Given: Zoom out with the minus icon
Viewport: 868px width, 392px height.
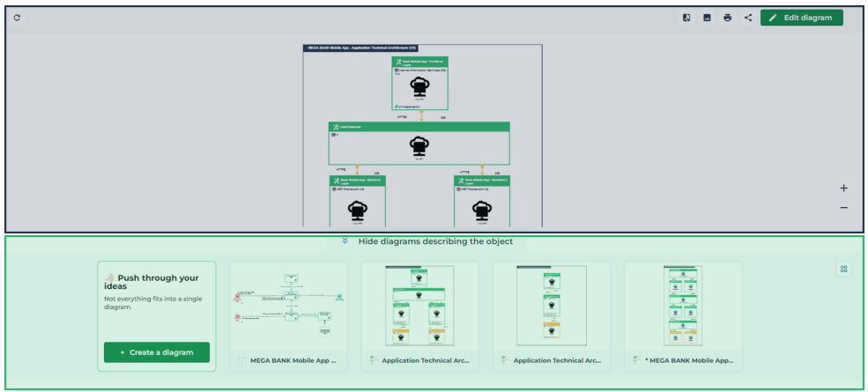Looking at the screenshot, I should 843,208.
